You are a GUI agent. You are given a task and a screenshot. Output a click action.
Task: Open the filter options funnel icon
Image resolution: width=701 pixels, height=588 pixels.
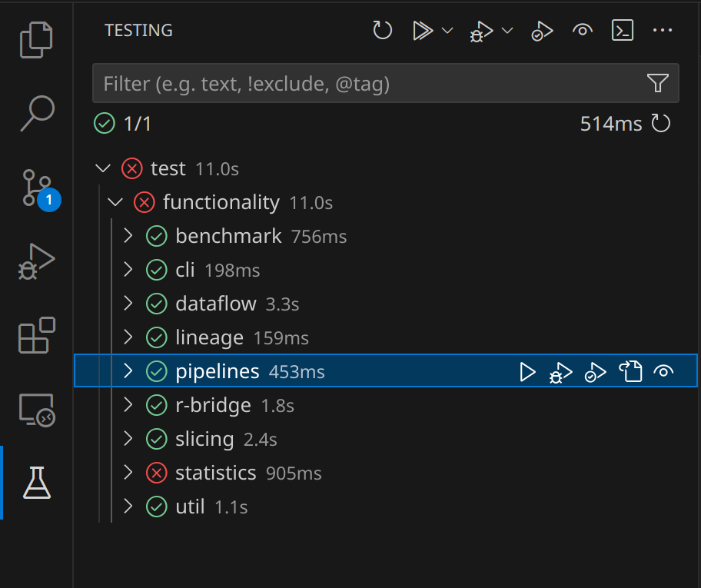pyautogui.click(x=657, y=83)
